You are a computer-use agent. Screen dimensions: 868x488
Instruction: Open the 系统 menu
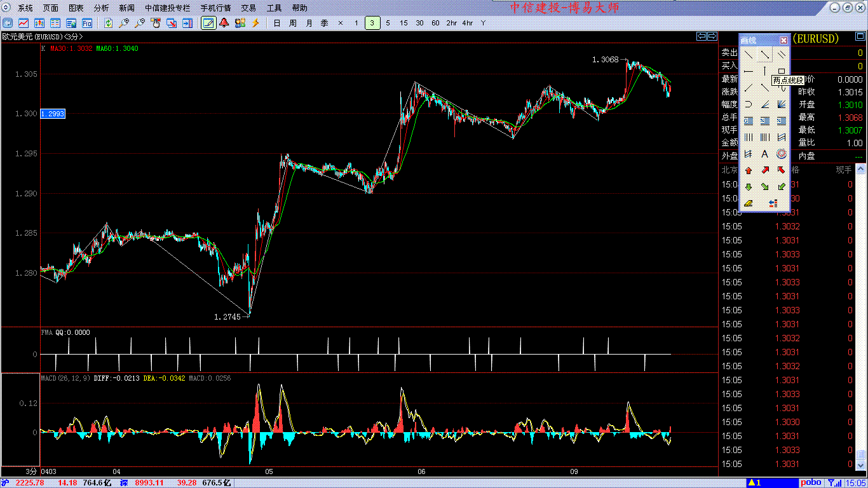[x=25, y=8]
